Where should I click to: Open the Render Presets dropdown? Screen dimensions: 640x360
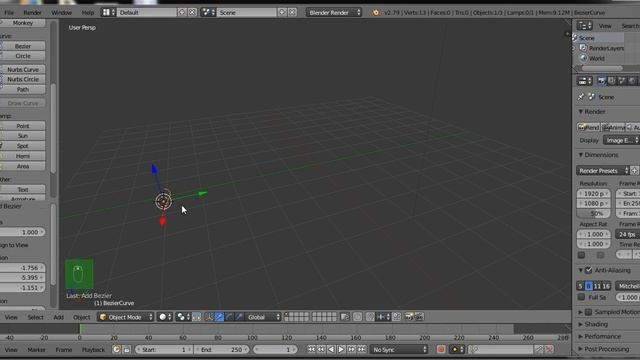coord(603,171)
